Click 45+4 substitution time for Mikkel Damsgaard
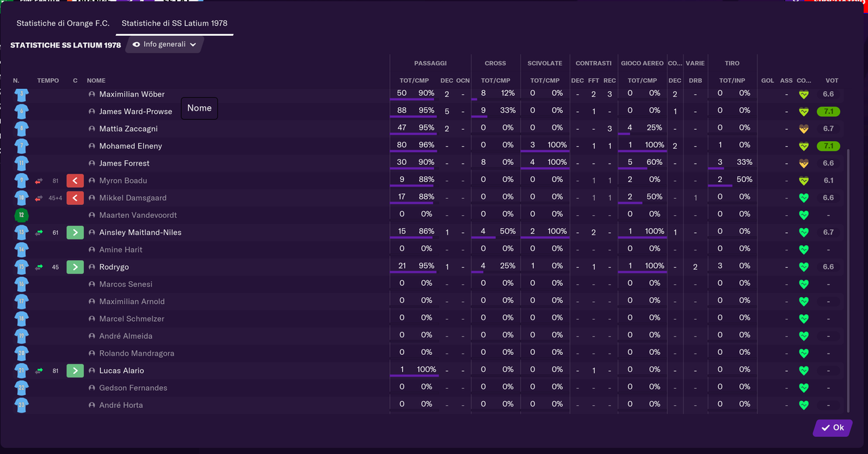Screen dimensions: 868x454 click(x=55, y=198)
